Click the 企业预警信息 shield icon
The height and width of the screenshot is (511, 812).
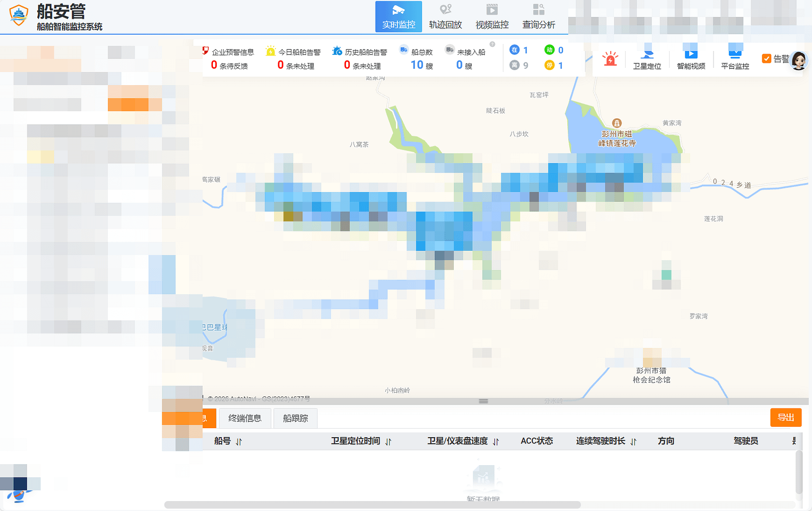pyautogui.click(x=205, y=50)
